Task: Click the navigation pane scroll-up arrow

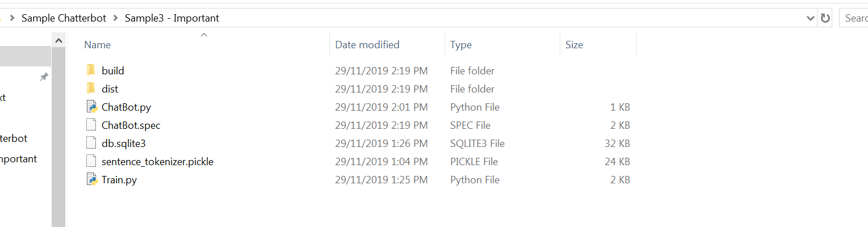Action: point(59,40)
